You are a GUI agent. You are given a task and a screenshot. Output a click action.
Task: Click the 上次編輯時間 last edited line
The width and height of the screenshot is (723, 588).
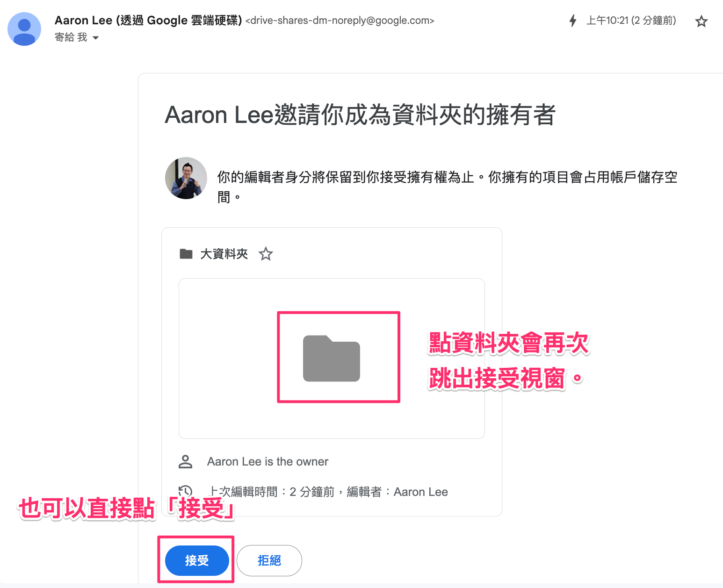pos(327,492)
